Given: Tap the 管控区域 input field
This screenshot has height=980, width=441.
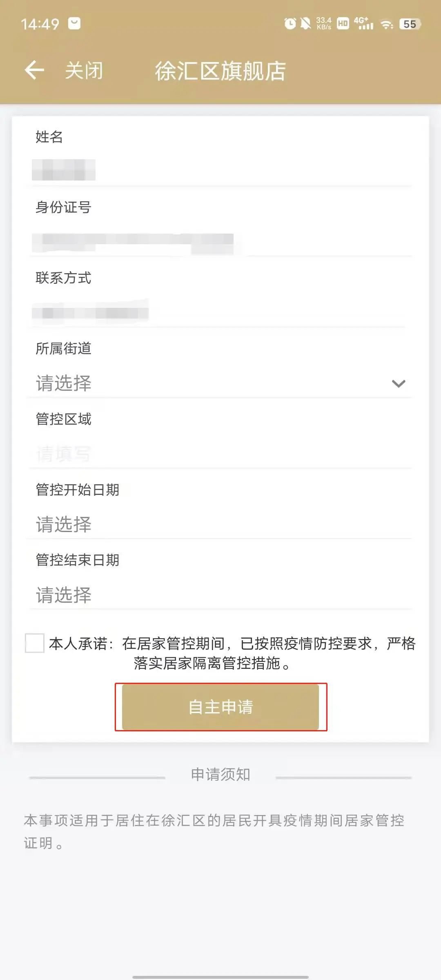Looking at the screenshot, I should (x=220, y=454).
